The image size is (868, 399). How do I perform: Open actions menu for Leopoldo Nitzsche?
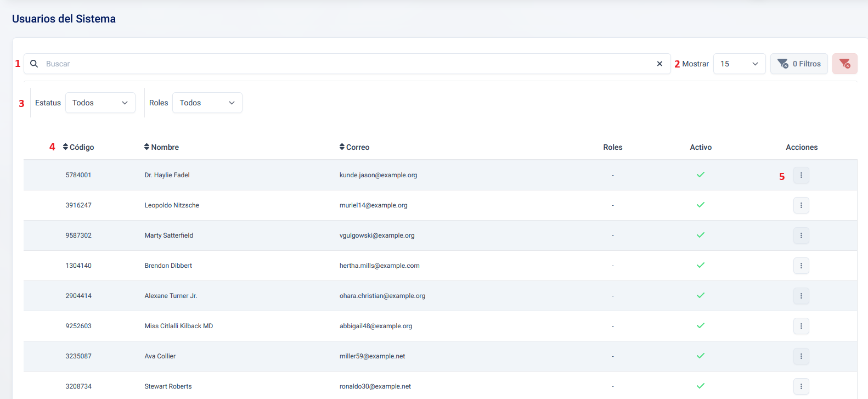tap(801, 205)
